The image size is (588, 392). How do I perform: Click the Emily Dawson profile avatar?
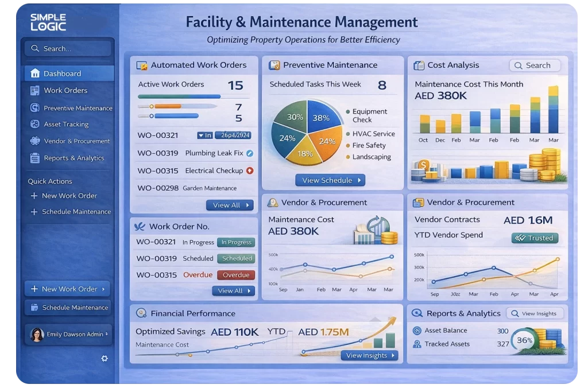click(x=37, y=334)
